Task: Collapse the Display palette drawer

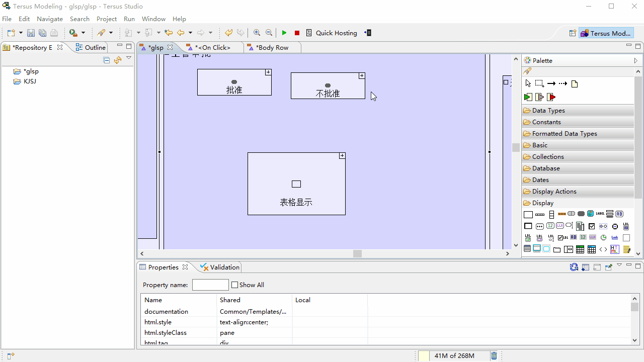Action: point(578,203)
